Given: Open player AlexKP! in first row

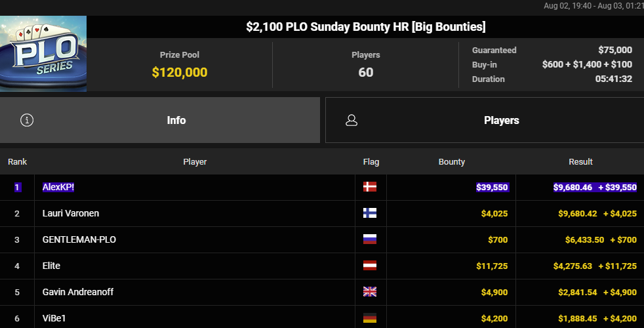Looking at the screenshot, I should (x=58, y=187).
